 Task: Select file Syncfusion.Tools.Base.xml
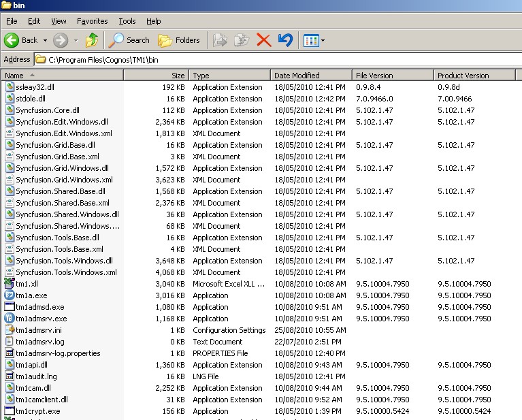60,249
